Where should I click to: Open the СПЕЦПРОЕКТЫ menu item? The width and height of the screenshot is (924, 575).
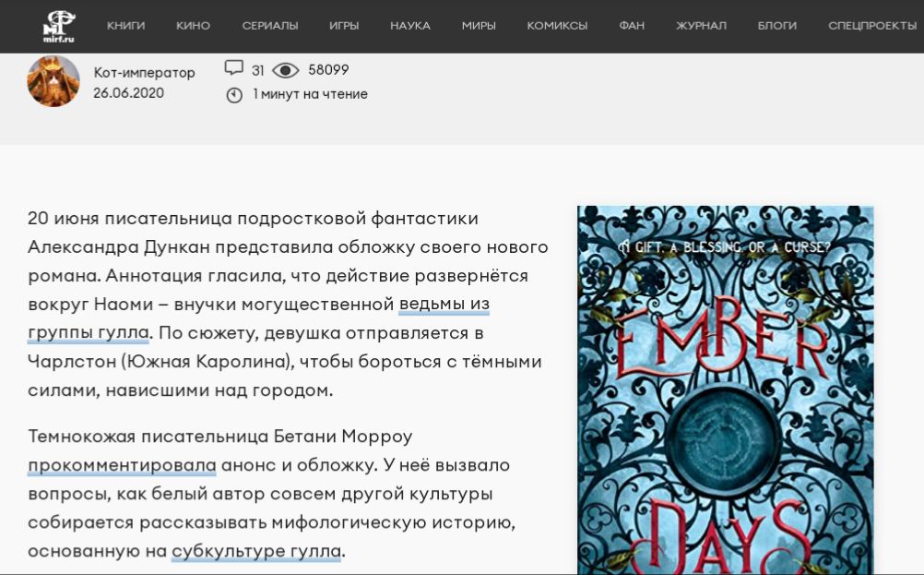click(872, 25)
